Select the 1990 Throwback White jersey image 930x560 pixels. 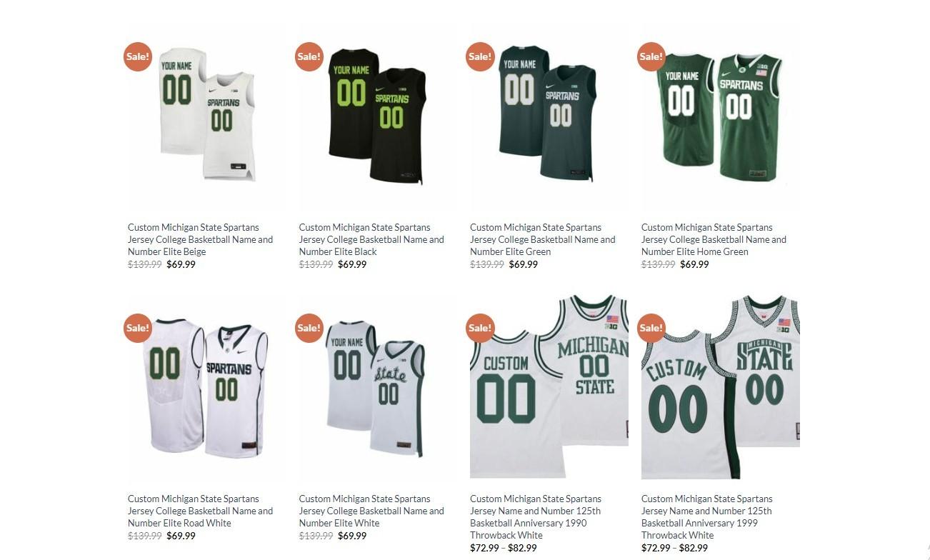(549, 387)
